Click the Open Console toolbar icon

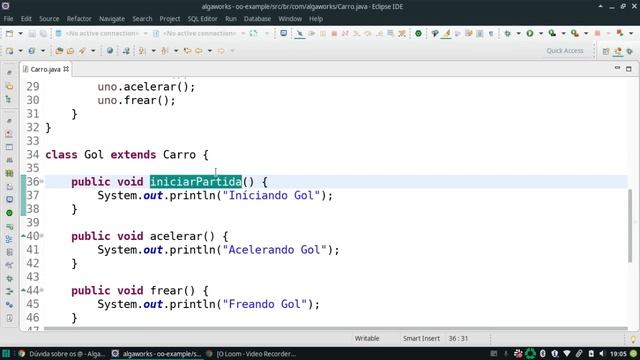283,33
